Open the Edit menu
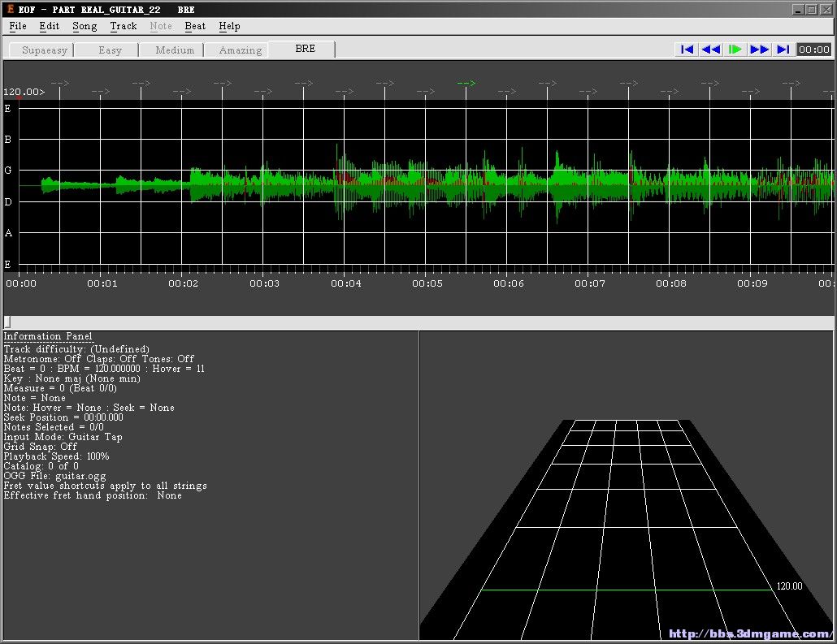 (49, 26)
